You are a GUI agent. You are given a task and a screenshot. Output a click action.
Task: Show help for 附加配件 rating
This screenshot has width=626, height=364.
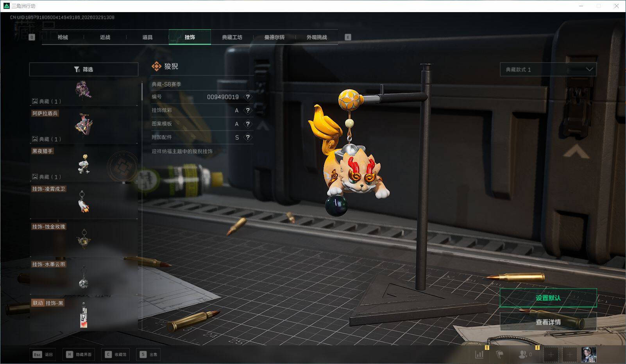(248, 137)
